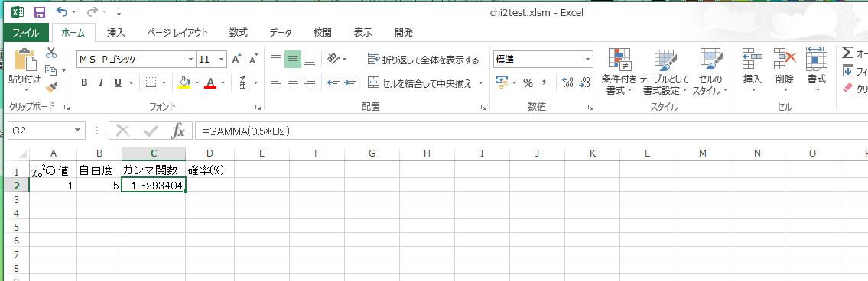Click the Insert Function fx icon
The width and height of the screenshot is (868, 281).
coord(177,131)
